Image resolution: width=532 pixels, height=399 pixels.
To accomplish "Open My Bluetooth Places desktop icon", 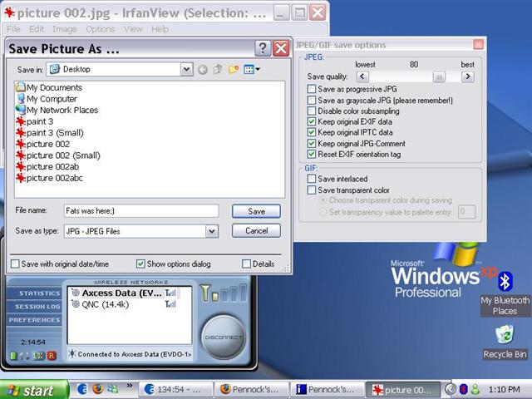I will pyautogui.click(x=505, y=282).
